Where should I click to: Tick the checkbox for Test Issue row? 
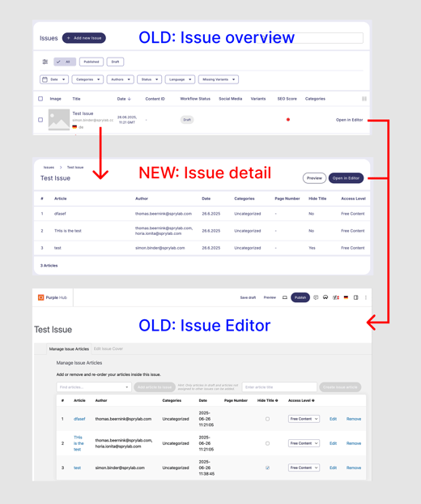click(x=40, y=120)
